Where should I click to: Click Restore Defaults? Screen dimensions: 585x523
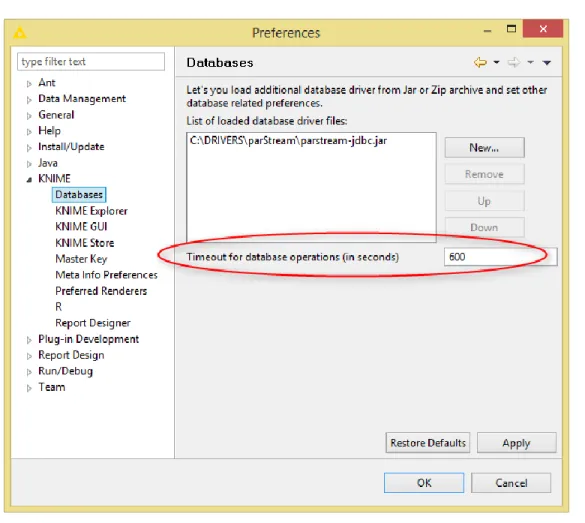(x=428, y=443)
